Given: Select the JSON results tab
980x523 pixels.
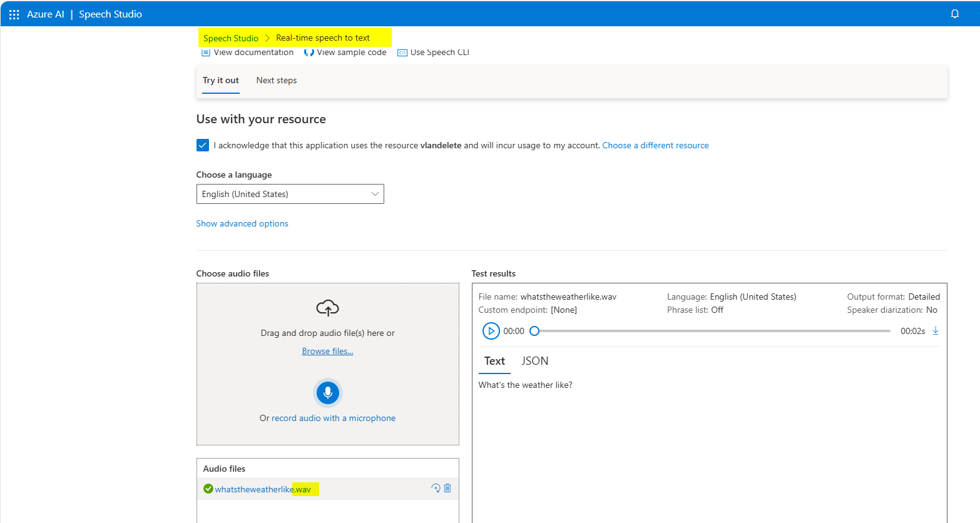Looking at the screenshot, I should pyautogui.click(x=535, y=361).
